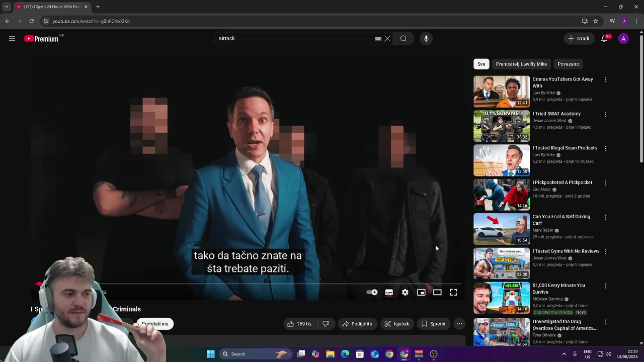The image size is (644, 362).
Task: Open options for I Tested Illegal Scam Products
Action: [x=606, y=149]
